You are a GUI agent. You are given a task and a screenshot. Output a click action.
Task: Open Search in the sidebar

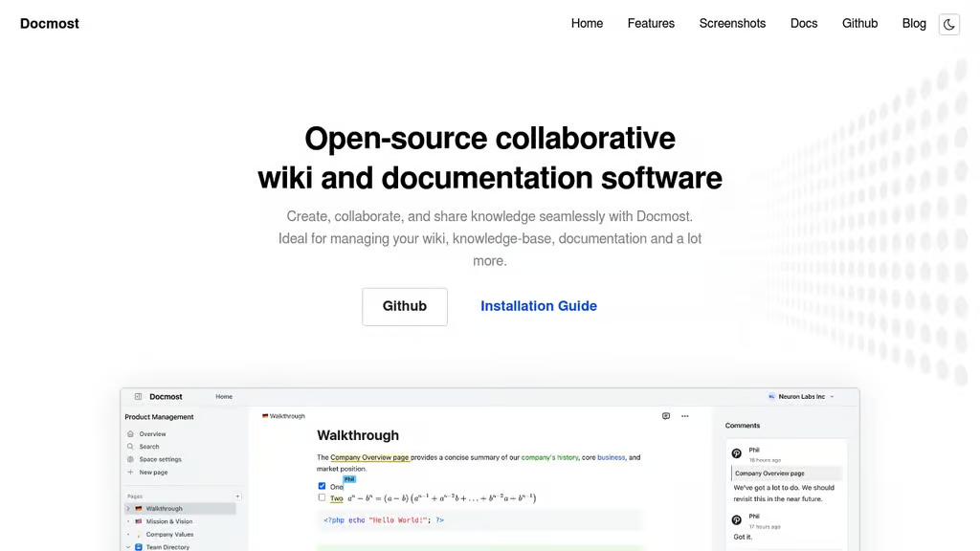click(x=148, y=447)
